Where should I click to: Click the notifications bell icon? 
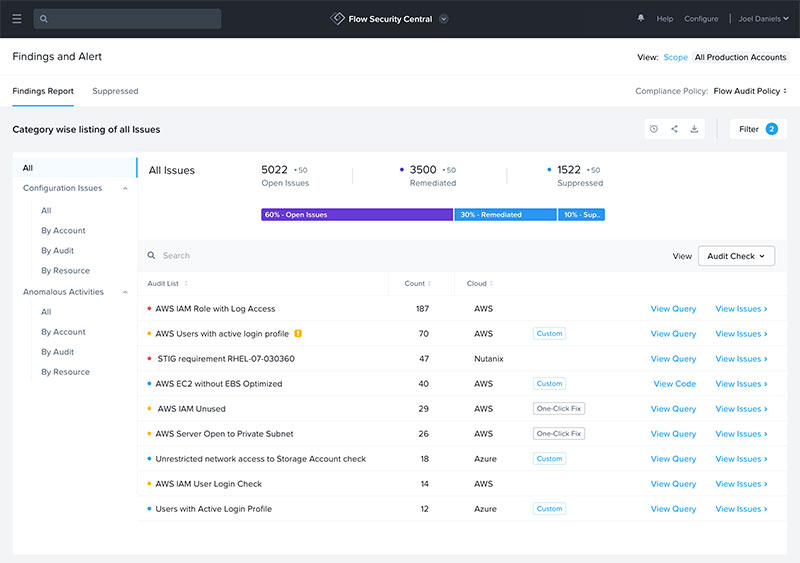pos(641,18)
